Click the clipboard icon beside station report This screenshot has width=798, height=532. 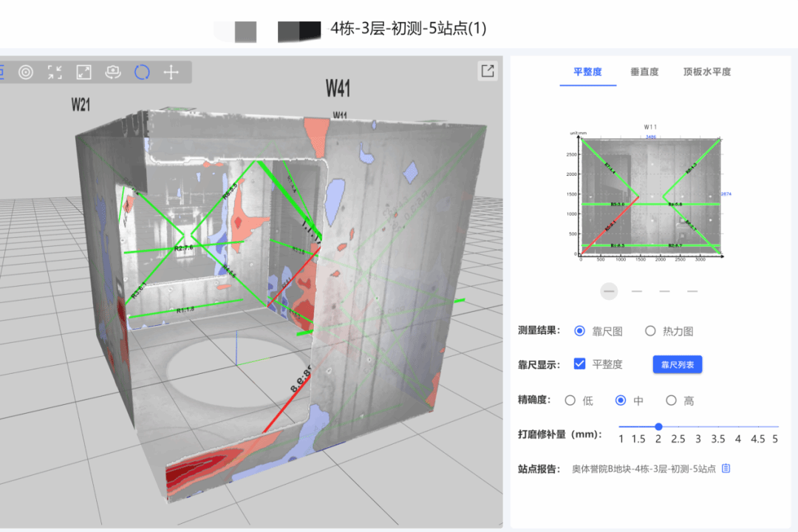pyautogui.click(x=726, y=468)
